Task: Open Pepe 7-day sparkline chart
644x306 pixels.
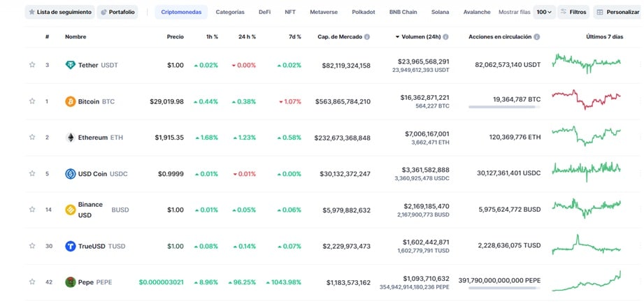Action: point(587,281)
